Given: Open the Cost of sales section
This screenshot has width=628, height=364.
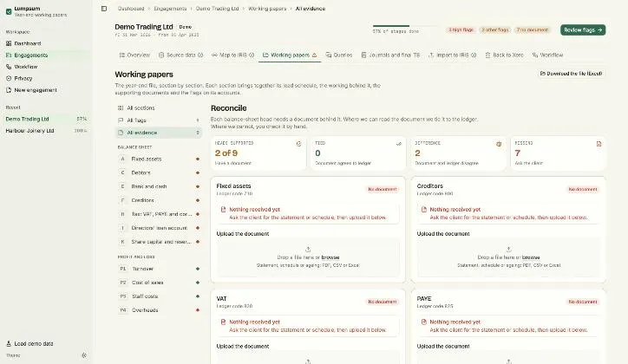Looking at the screenshot, I should pos(159,283).
